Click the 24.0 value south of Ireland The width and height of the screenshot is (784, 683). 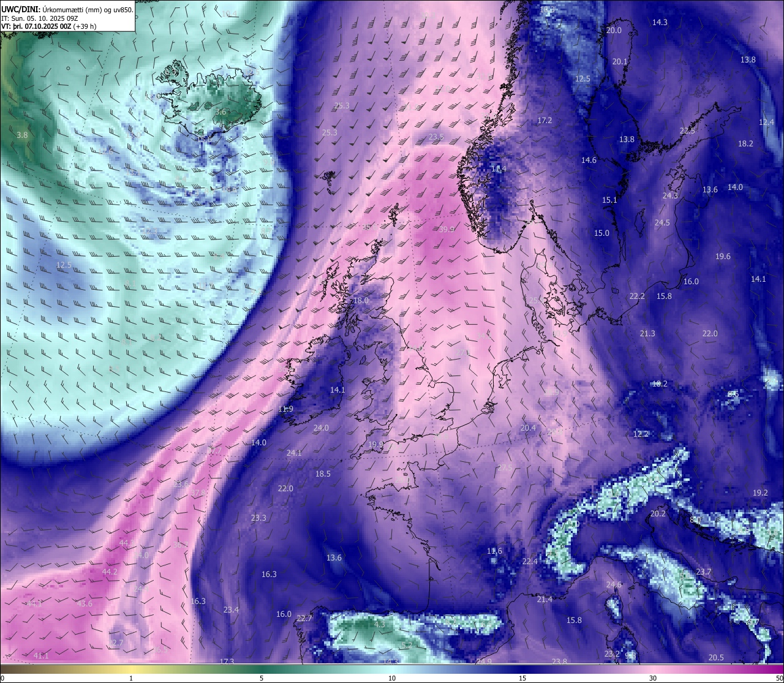click(x=321, y=428)
